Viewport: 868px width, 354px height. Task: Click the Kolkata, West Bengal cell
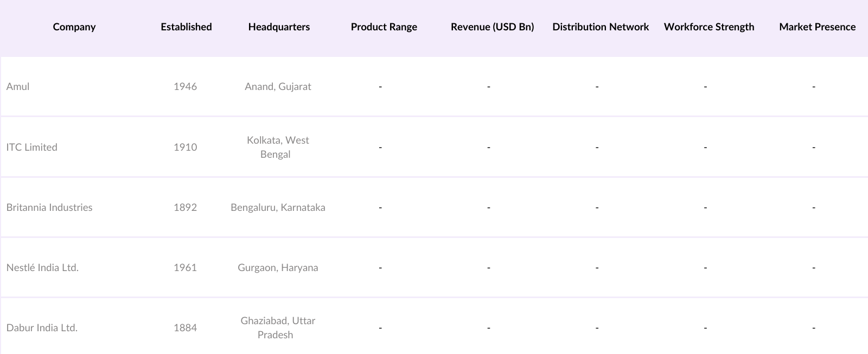pyautogui.click(x=278, y=147)
